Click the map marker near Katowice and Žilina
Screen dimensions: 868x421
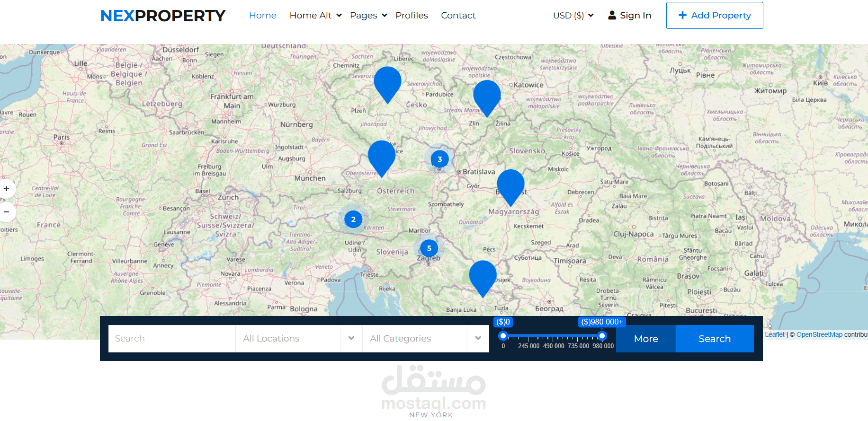click(487, 97)
